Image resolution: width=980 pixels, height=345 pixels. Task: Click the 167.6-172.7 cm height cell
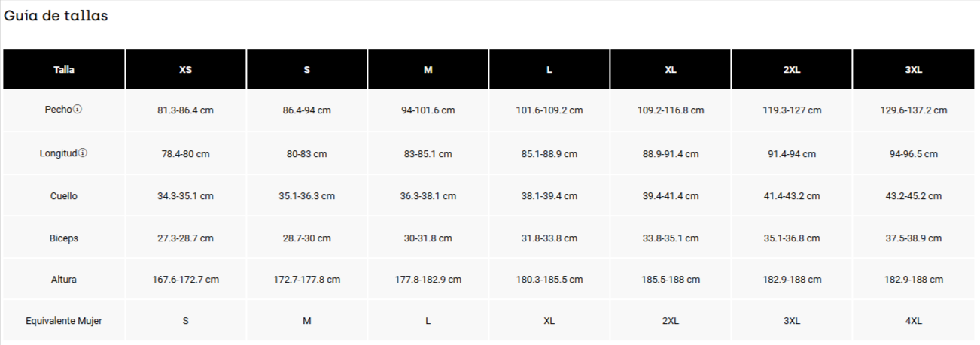tap(185, 280)
